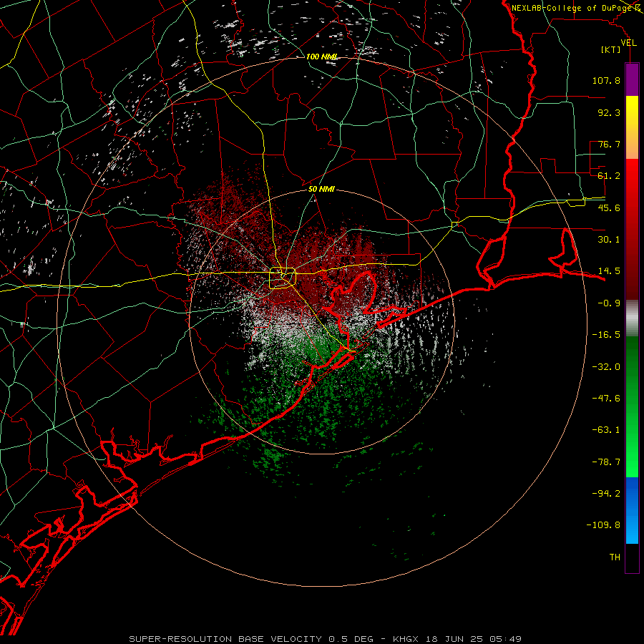Screen dimensions: 644x644
Task: Click the 100 NMI range ring label
Action: pyautogui.click(x=321, y=57)
